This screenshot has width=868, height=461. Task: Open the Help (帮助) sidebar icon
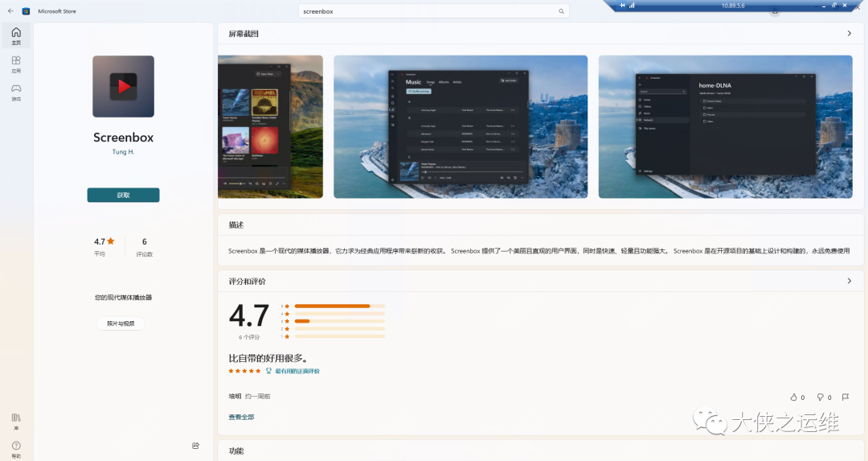(16, 450)
